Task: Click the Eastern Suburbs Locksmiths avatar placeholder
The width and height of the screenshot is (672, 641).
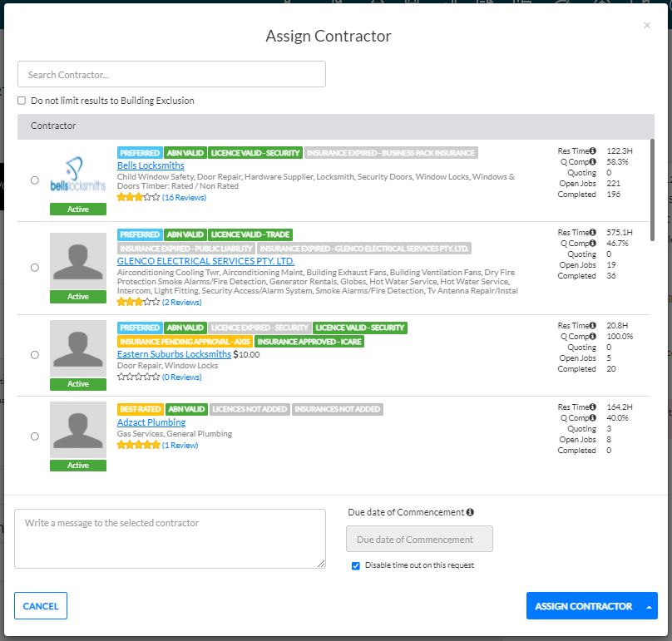Action: [78, 348]
